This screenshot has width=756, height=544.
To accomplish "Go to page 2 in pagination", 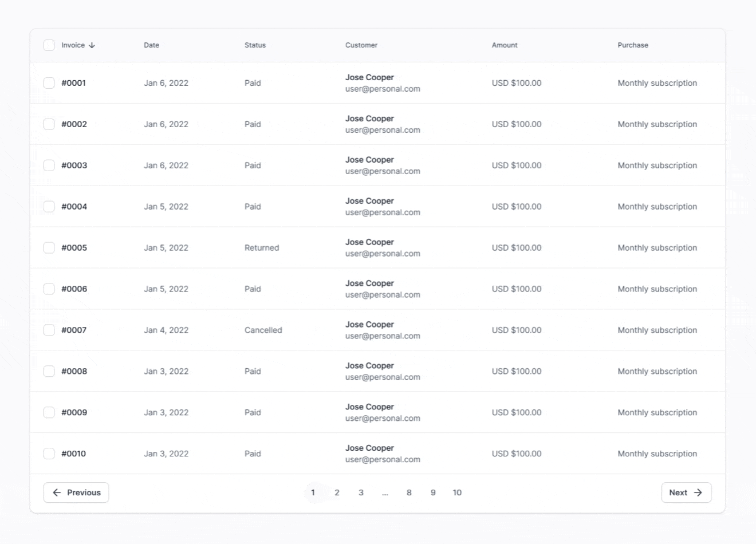I will pyautogui.click(x=337, y=492).
